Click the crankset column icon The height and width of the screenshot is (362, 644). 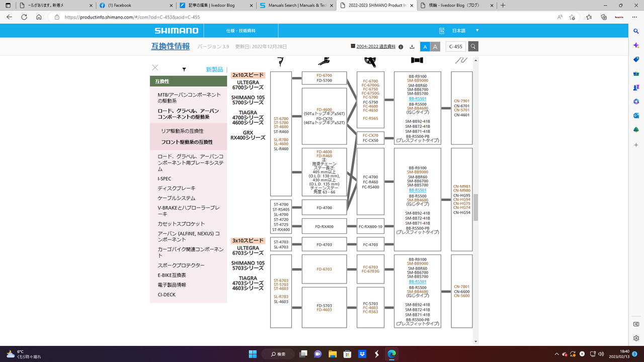371,61
